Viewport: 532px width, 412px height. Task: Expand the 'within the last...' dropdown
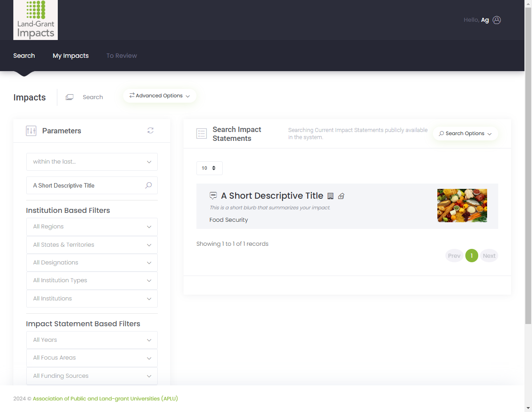click(92, 161)
